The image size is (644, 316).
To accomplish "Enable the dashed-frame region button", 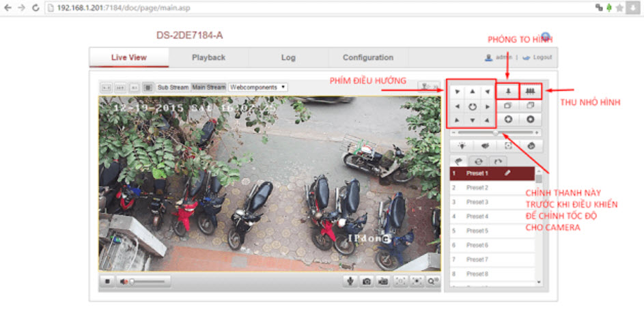I will [401, 281].
